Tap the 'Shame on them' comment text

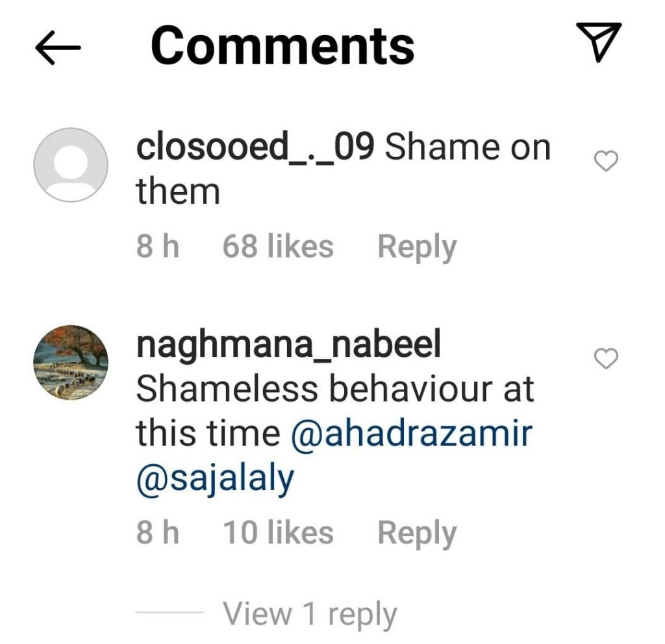343,169
